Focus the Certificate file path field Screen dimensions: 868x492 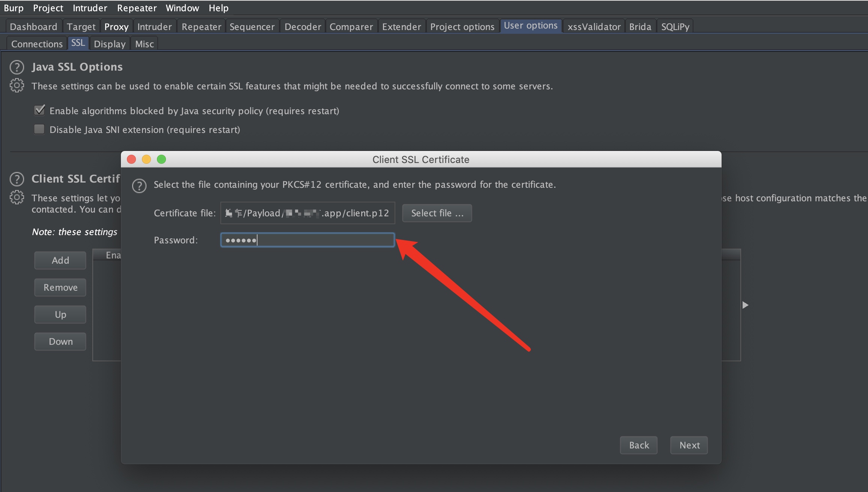click(307, 213)
